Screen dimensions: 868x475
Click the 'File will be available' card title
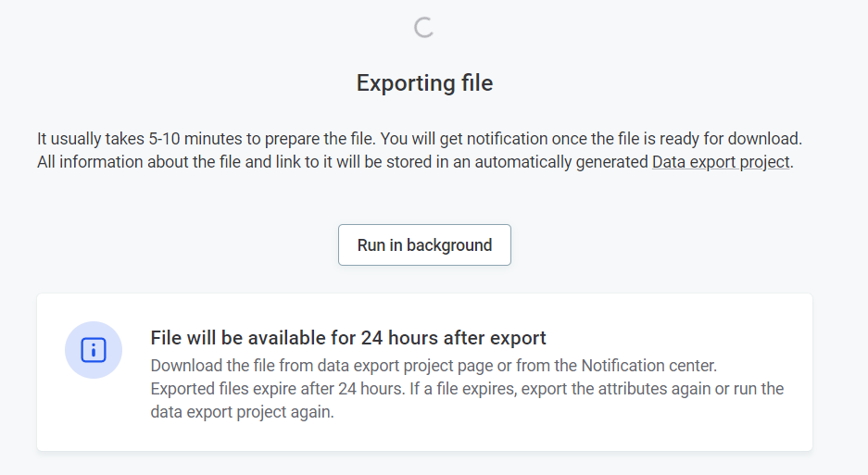tap(348, 338)
